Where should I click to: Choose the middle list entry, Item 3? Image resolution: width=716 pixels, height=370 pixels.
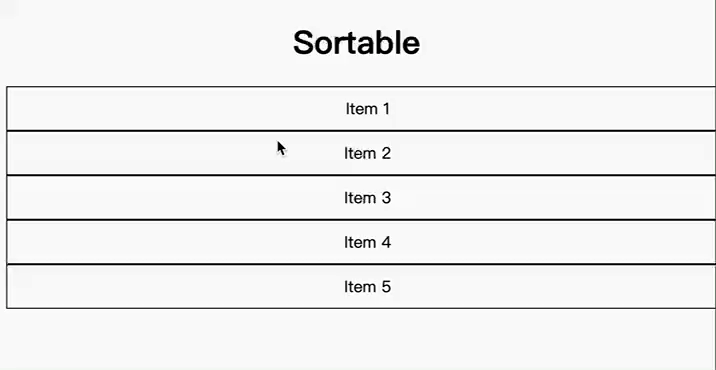tap(361, 197)
